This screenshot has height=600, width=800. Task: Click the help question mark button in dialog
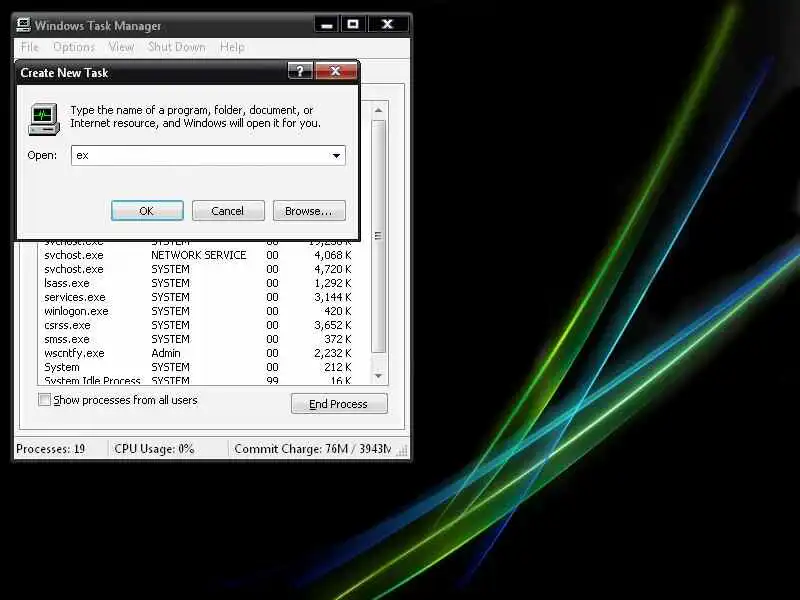point(300,71)
